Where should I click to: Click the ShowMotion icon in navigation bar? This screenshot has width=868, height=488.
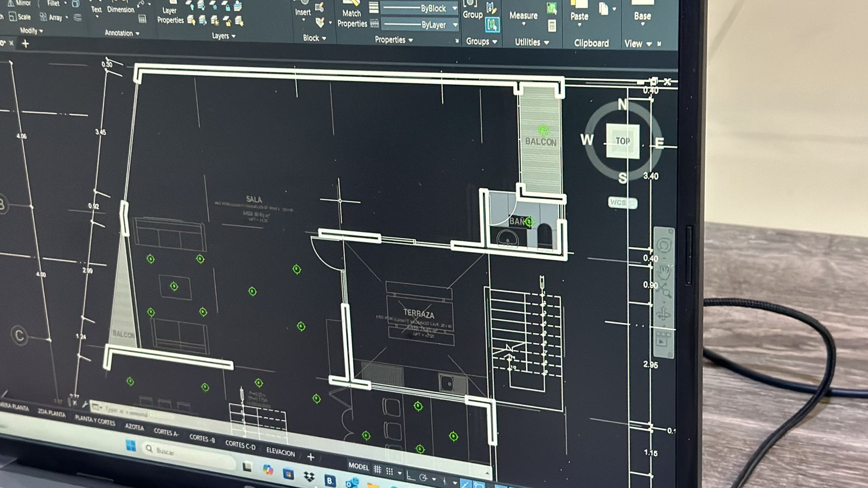click(x=663, y=339)
